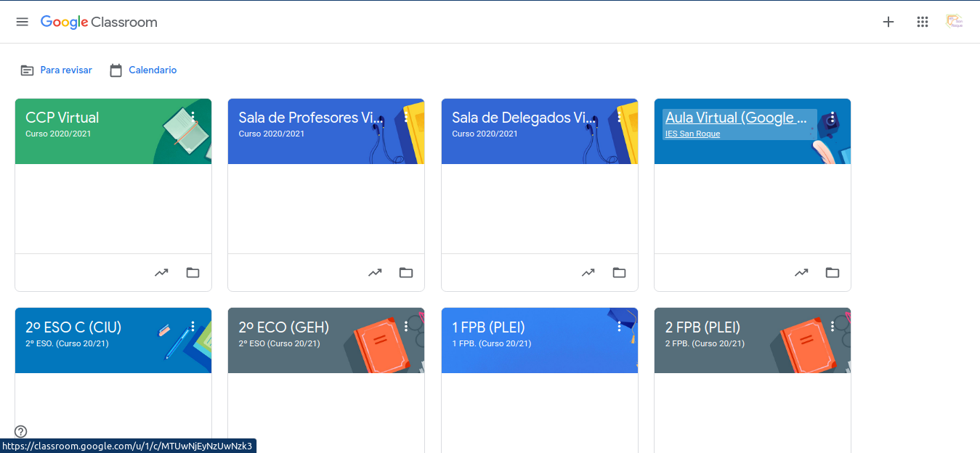Click the IES San Roque subtitle link
Screen dimensions: 980x453
[692, 134]
